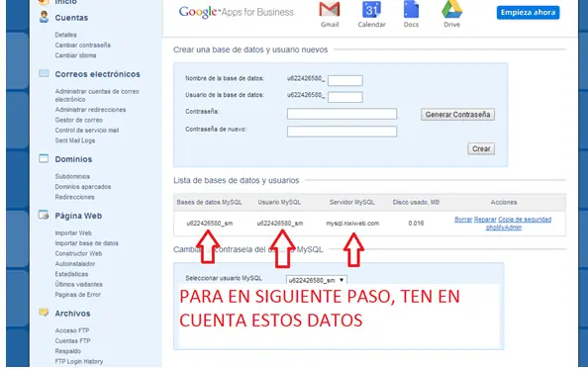The height and width of the screenshot is (369, 588).
Task: Click the Correos electrónicos envelope icon
Action: pos(44,73)
